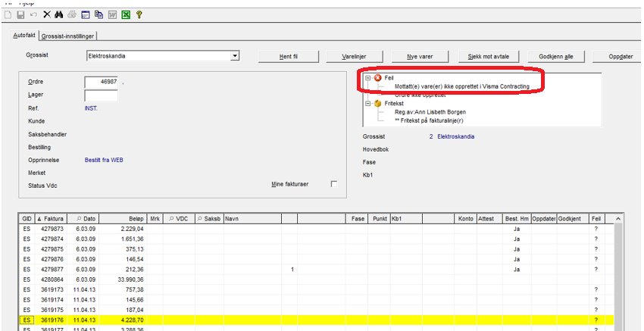Click the Hent fil button
This screenshot has width=644, height=331.
click(x=289, y=57)
